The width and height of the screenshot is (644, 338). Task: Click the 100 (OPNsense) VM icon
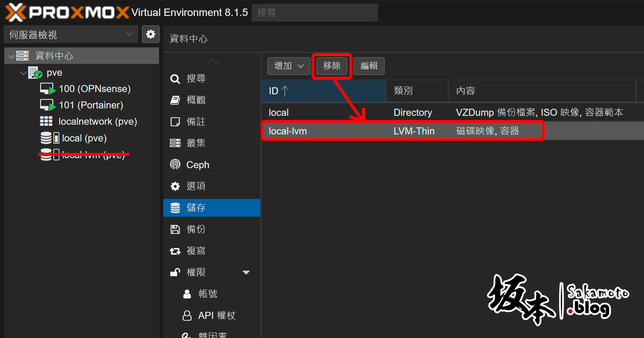[47, 89]
